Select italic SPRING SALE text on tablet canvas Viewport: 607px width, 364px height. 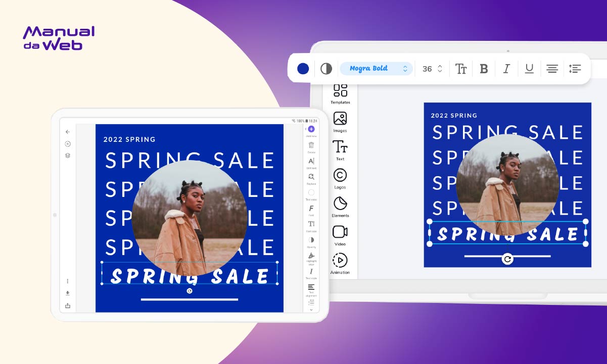coord(190,276)
